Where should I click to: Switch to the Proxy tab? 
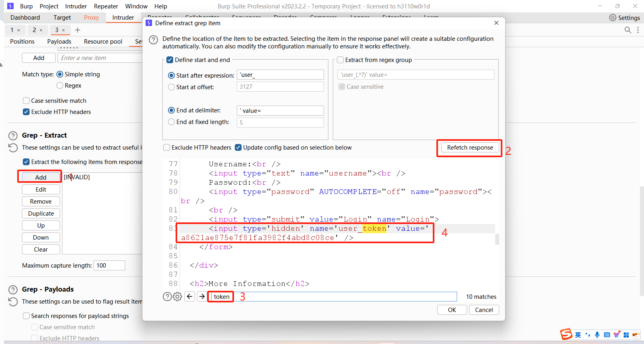[x=91, y=18]
